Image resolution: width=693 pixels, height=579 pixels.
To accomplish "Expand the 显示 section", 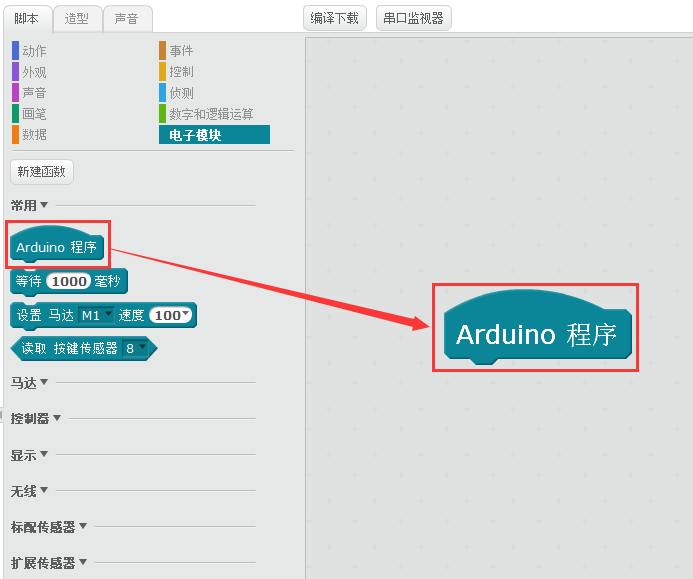I will point(29,454).
